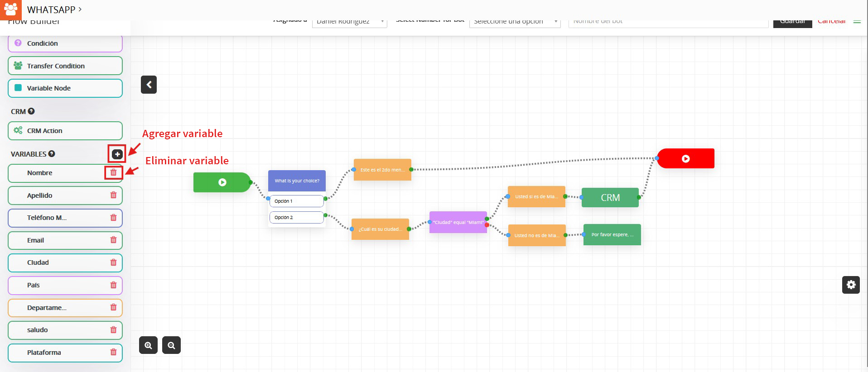Viewport: 868px width, 372px height.
Task: Open the Select Number for Bot dropdown
Action: click(515, 22)
